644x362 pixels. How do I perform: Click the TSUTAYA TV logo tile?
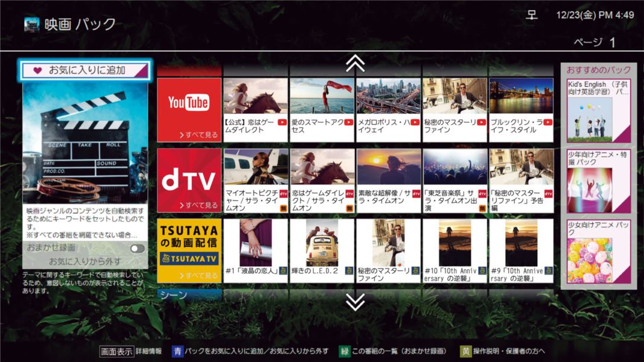pyautogui.click(x=189, y=251)
